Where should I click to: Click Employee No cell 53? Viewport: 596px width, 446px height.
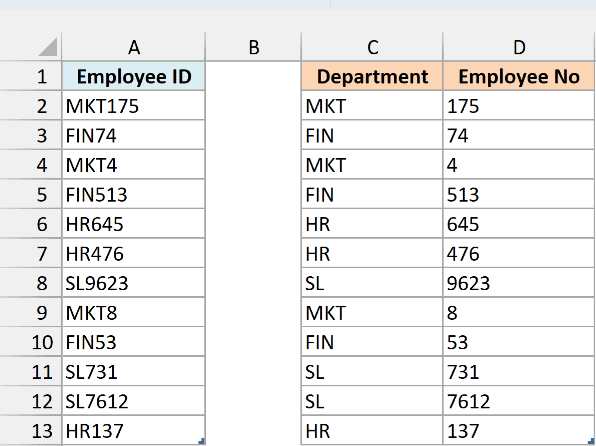(x=519, y=342)
